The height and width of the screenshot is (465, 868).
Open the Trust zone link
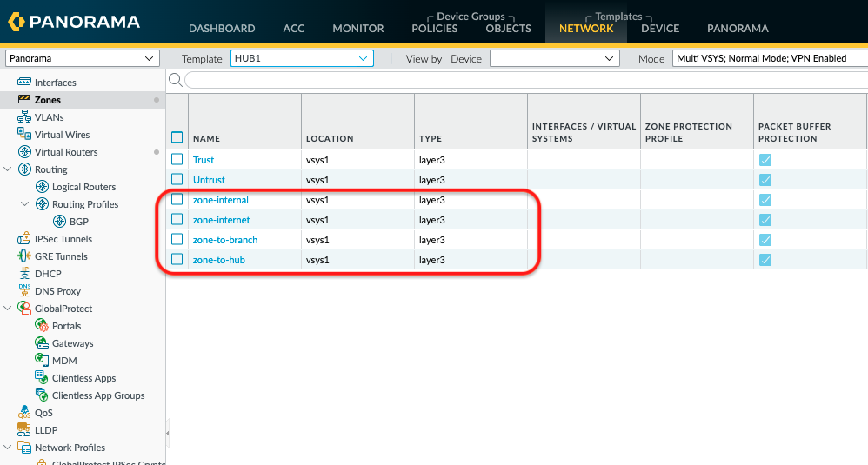tap(204, 160)
